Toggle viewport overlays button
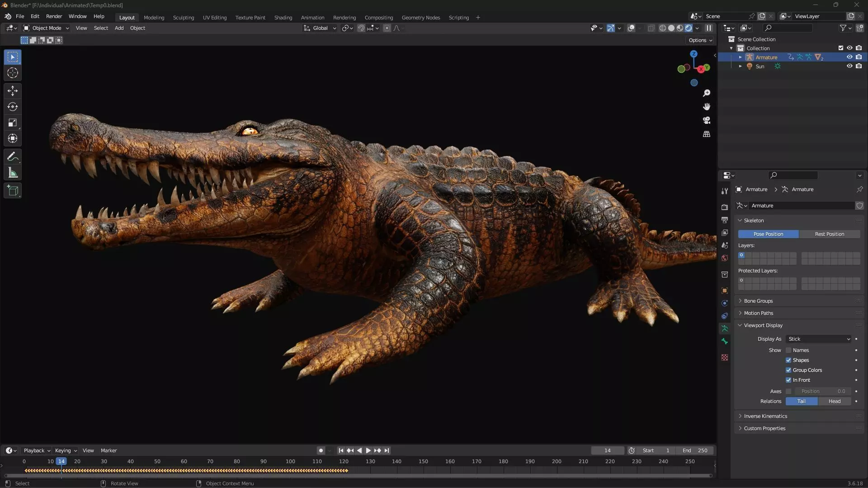Viewport: 868px width, 488px height. pos(631,28)
